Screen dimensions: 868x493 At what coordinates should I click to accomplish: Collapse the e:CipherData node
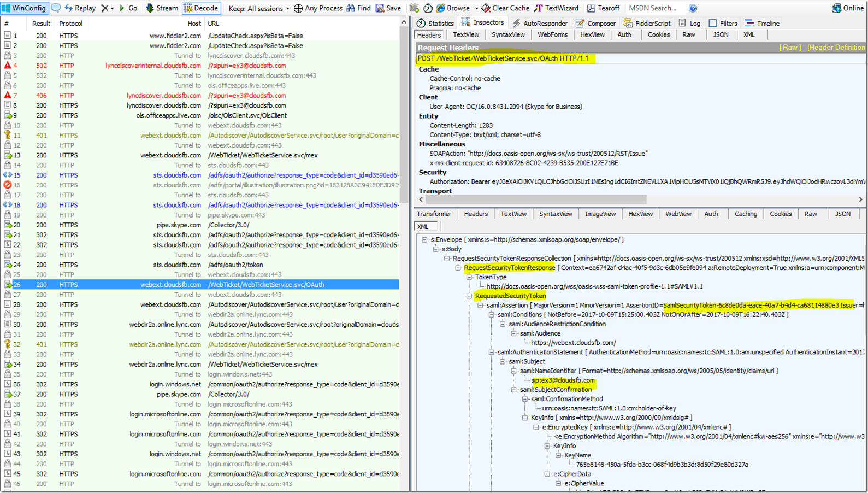pos(547,474)
